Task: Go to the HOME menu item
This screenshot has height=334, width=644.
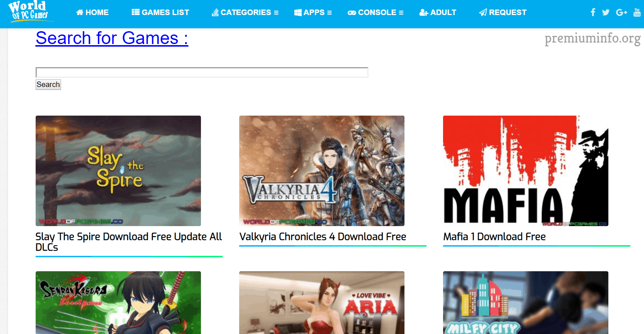Action: [x=92, y=12]
